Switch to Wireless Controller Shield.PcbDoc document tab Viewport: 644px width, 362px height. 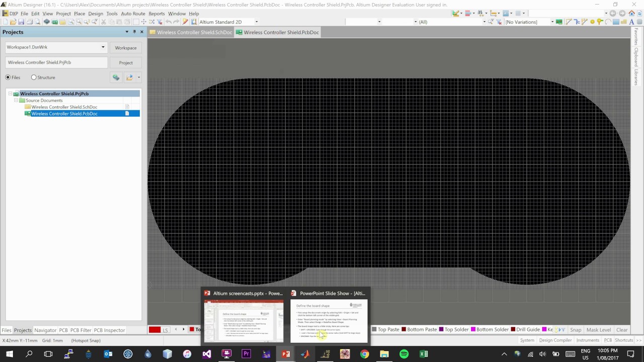(278, 32)
